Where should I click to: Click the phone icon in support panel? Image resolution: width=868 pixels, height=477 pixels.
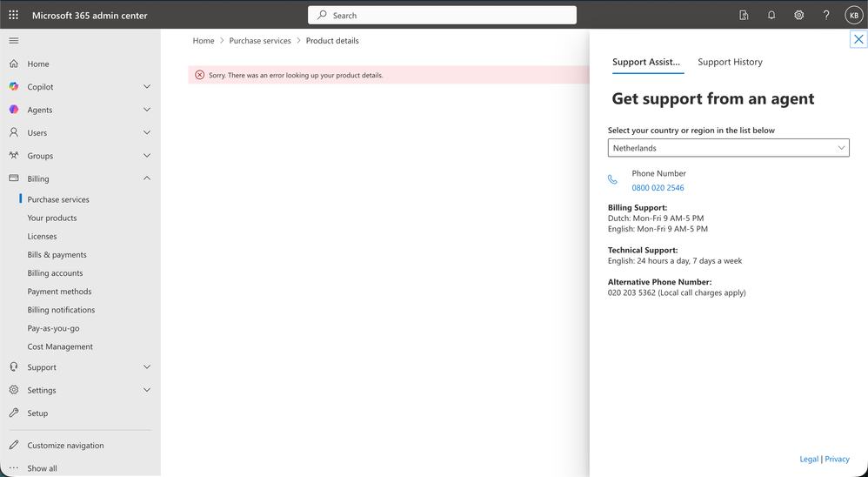click(612, 179)
